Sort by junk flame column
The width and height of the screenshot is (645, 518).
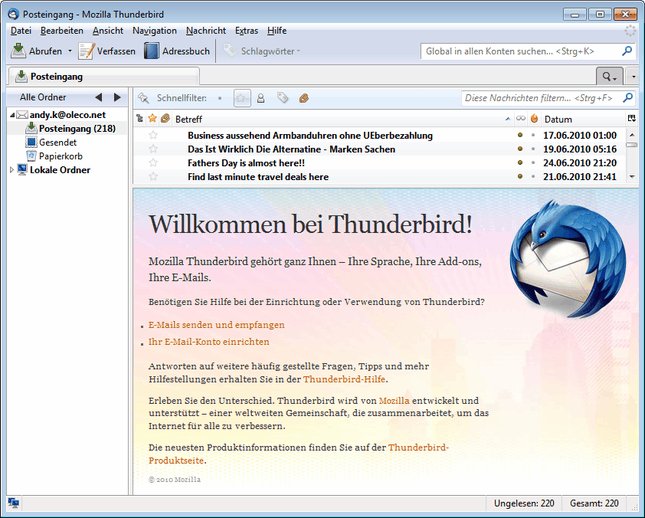click(534, 119)
